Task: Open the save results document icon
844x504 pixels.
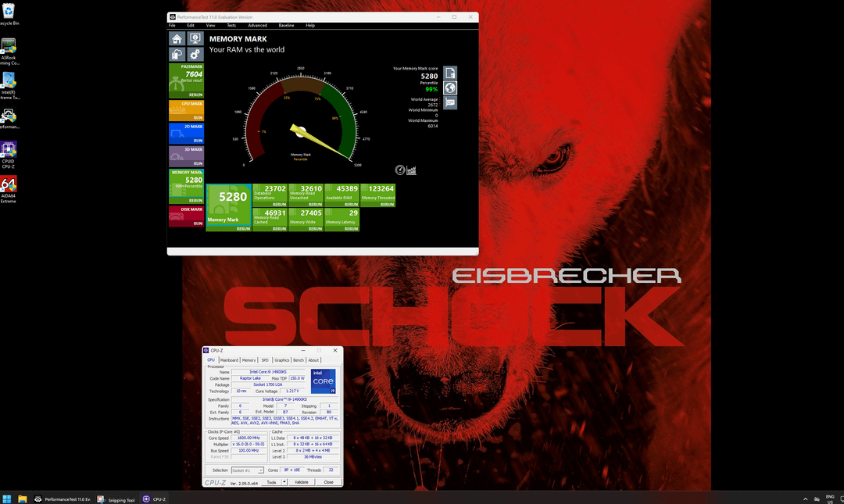Action: coord(450,73)
